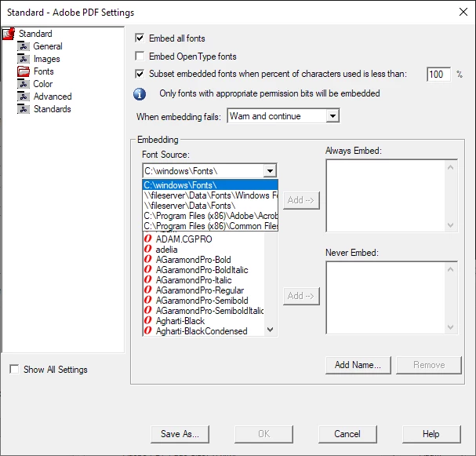476x456 pixels.
Task: Select the Agharti-BlackCondensed font name
Action: 202,331
